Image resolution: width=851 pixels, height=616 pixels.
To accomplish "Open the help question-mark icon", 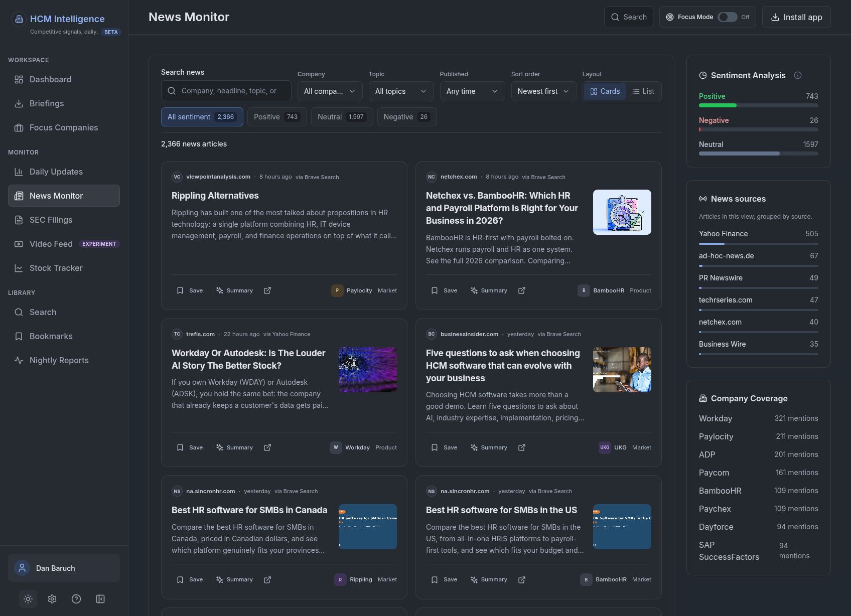I will (76, 599).
